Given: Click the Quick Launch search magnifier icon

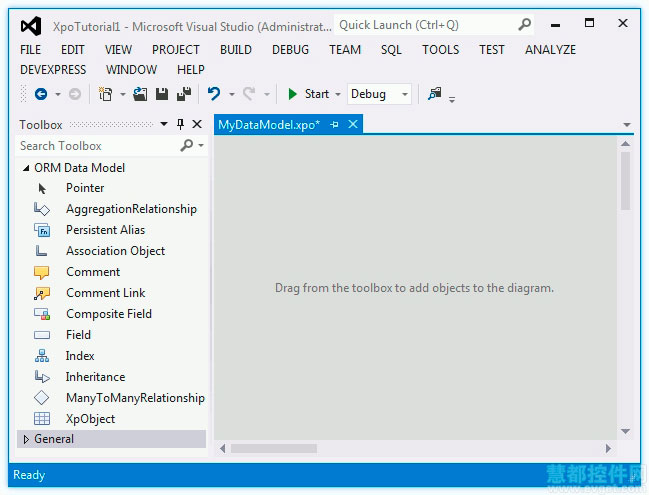Looking at the screenshot, I should click(x=524, y=25).
